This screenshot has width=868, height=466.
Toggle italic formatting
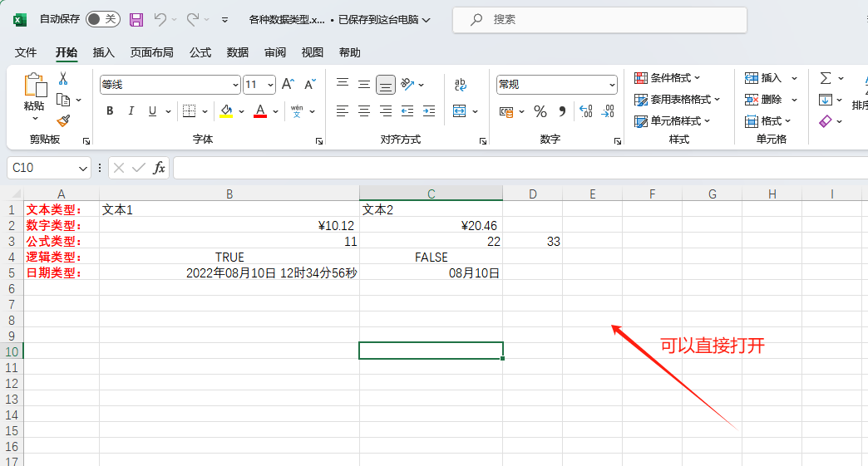[131, 111]
